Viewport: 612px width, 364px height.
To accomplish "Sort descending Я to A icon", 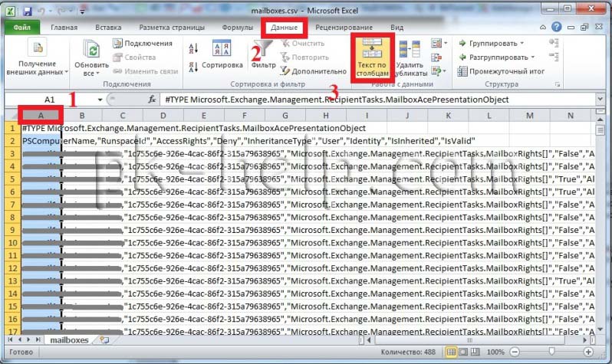I will point(193,67).
